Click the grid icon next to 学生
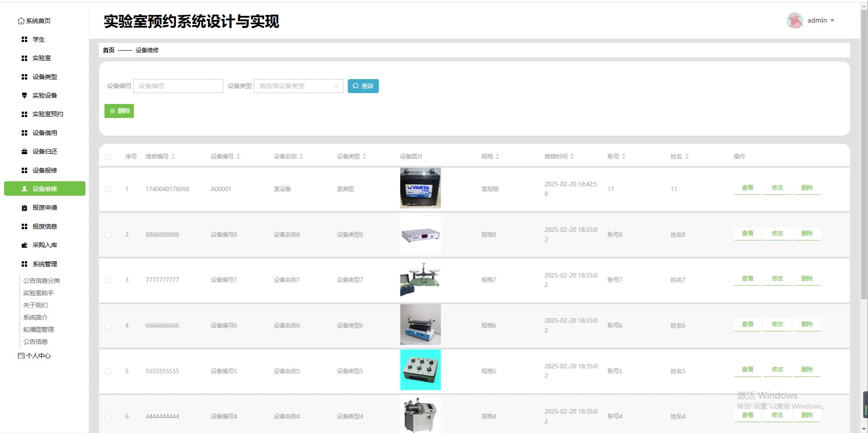 (x=24, y=40)
